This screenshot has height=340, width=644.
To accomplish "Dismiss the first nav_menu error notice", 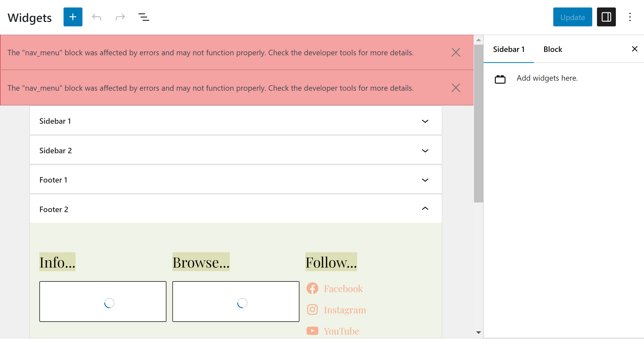I will [456, 53].
